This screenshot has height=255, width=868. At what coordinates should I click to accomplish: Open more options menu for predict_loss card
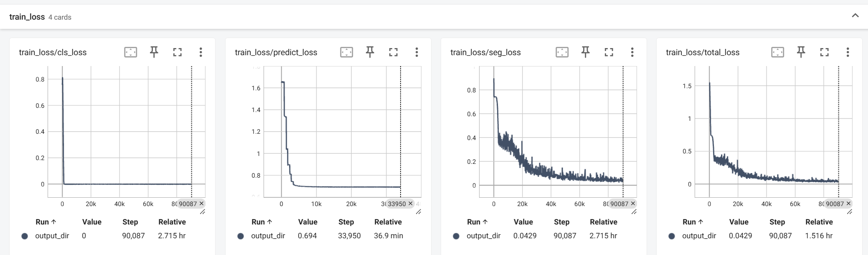point(416,52)
